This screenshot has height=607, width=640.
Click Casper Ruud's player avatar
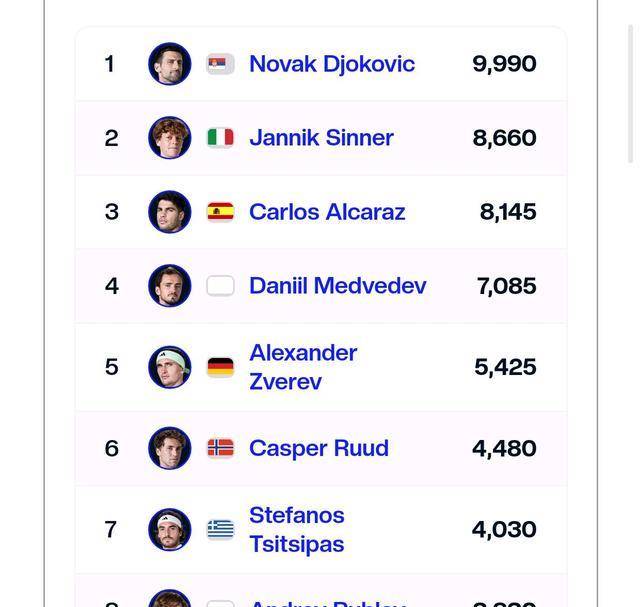(x=170, y=448)
